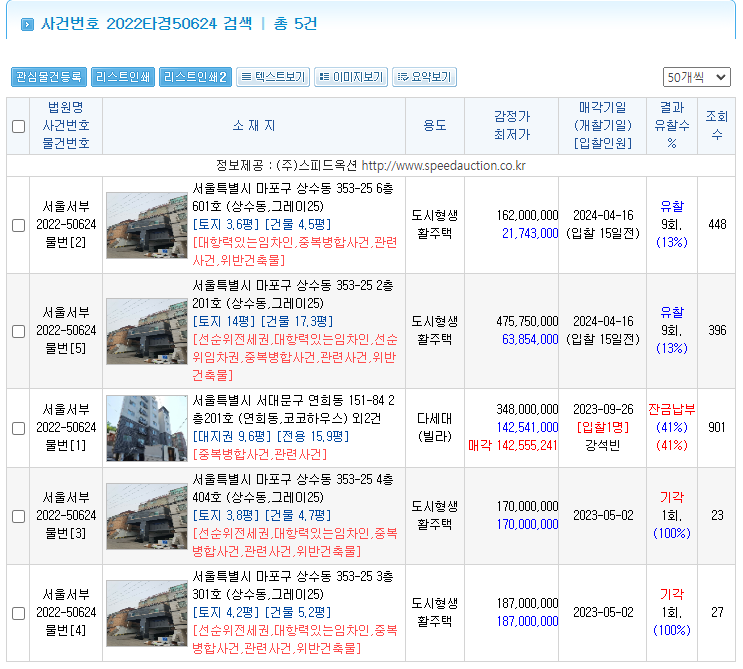
Task: Open the 50개씩 per-page dropdown
Action: click(x=697, y=77)
